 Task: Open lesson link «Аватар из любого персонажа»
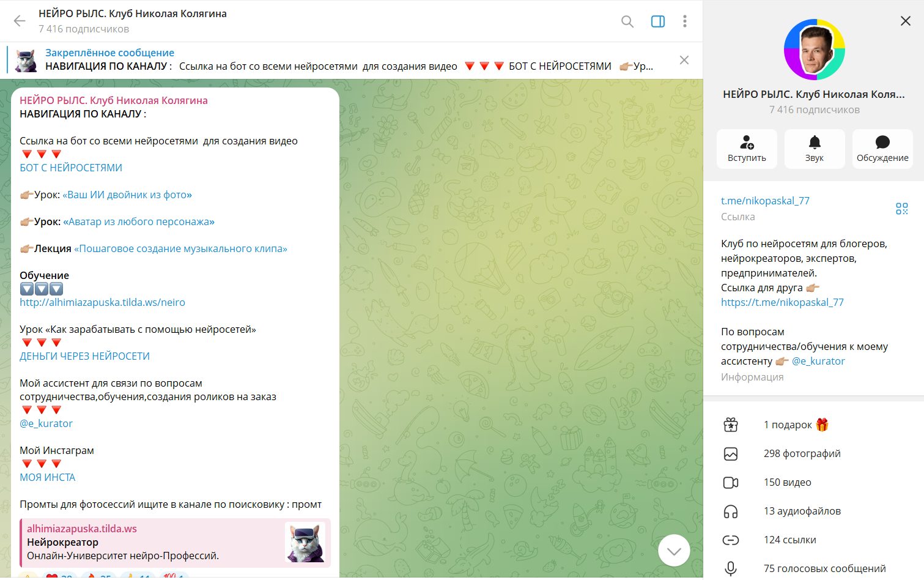tap(139, 221)
